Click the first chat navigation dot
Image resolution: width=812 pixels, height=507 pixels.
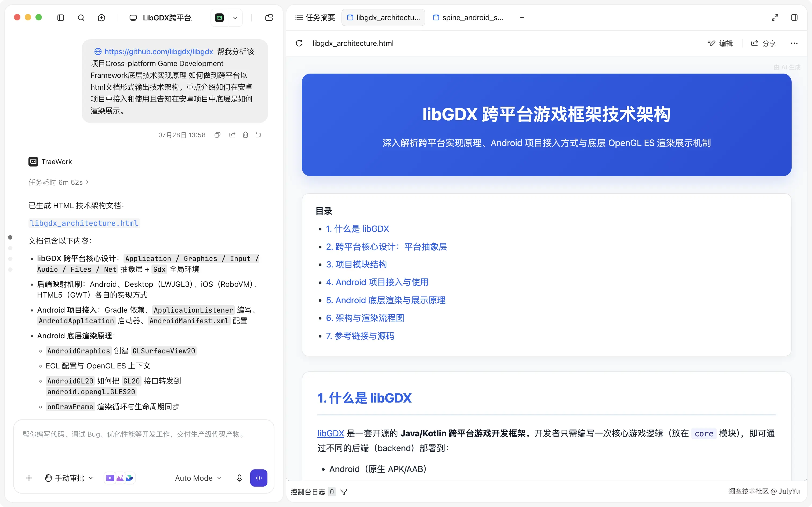[10, 237]
